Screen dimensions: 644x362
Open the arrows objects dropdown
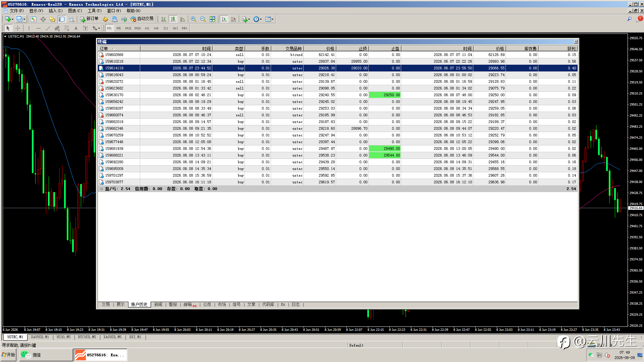(96, 28)
